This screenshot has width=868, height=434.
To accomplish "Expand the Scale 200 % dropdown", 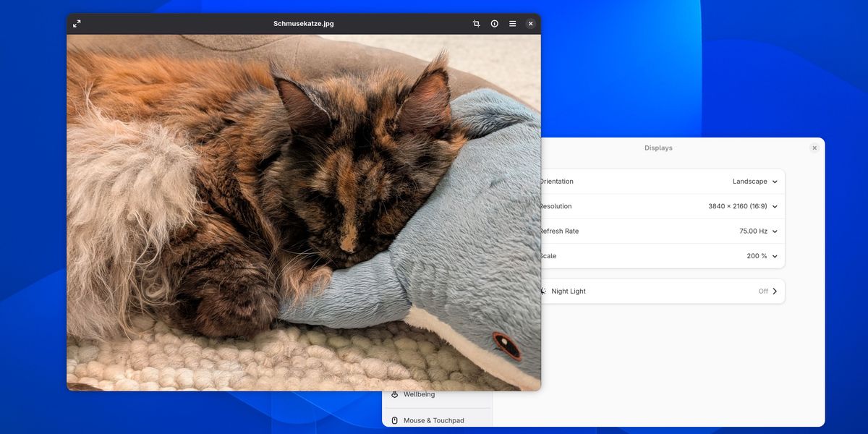I will [762, 256].
